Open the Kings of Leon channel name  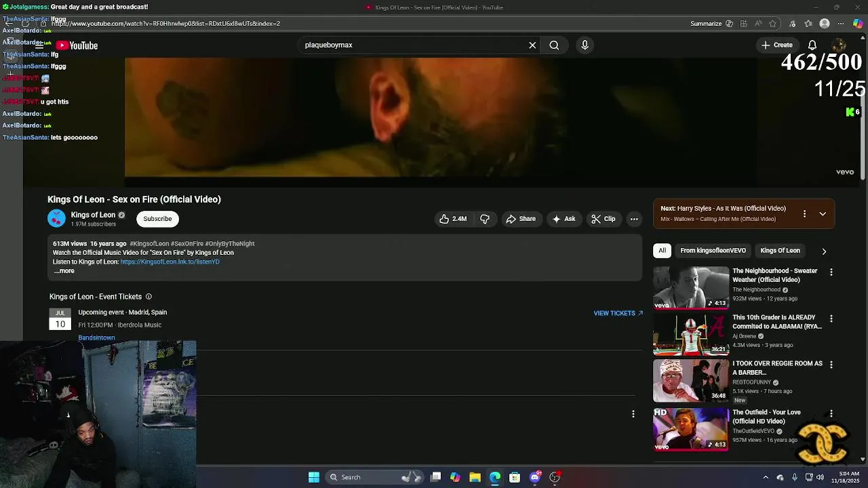point(93,215)
